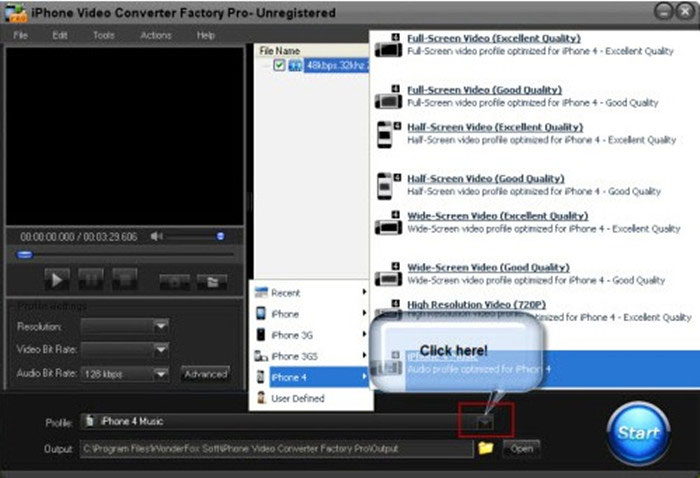Choose User Defined profile entry
This screenshot has width=700, height=478.
[311, 398]
